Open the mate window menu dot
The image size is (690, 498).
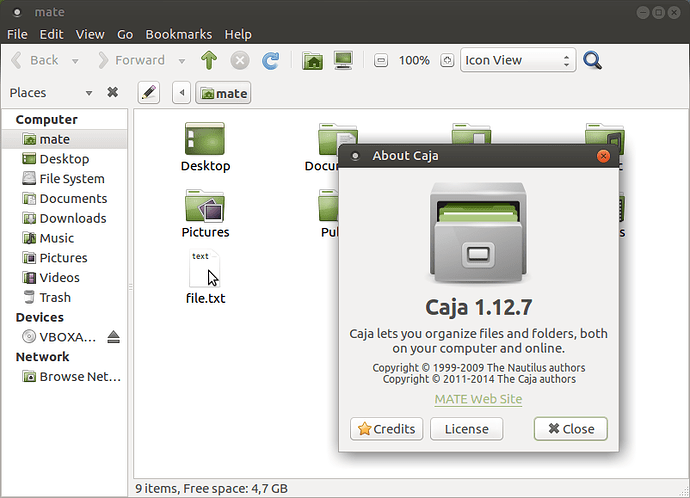click(17, 12)
